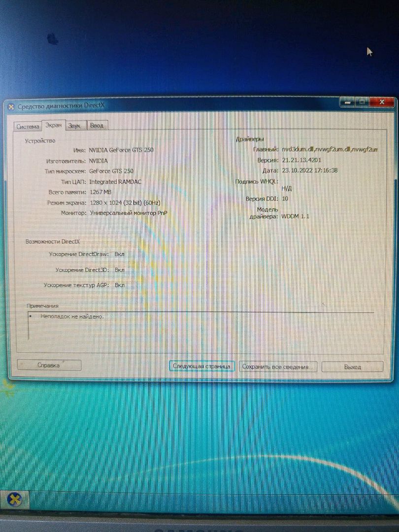The image size is (399, 532).
Task: Select the Экран tab
Action: click(54, 126)
